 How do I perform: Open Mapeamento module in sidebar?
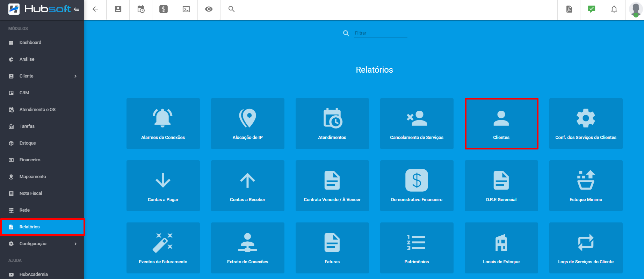click(42, 177)
